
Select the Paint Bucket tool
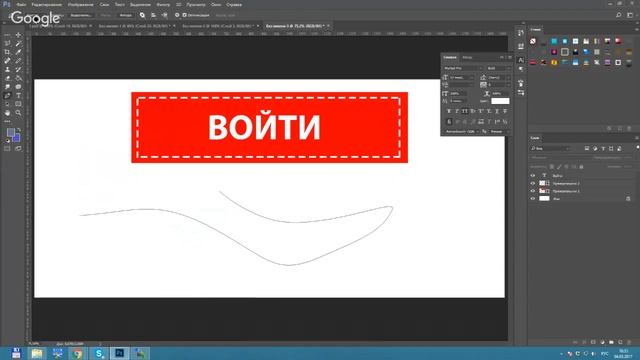(x=18, y=78)
